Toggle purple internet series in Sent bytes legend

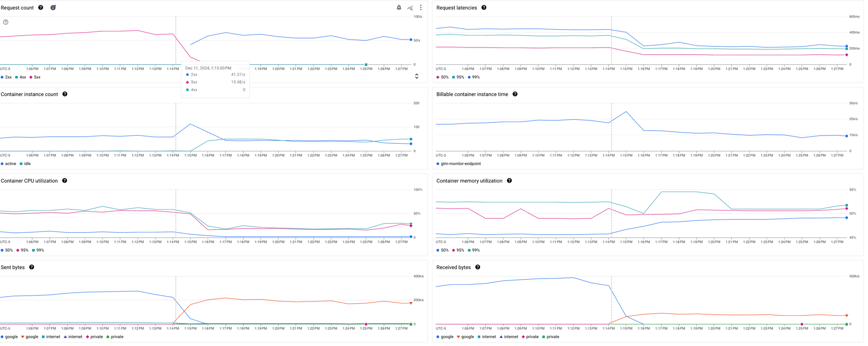[73, 337]
